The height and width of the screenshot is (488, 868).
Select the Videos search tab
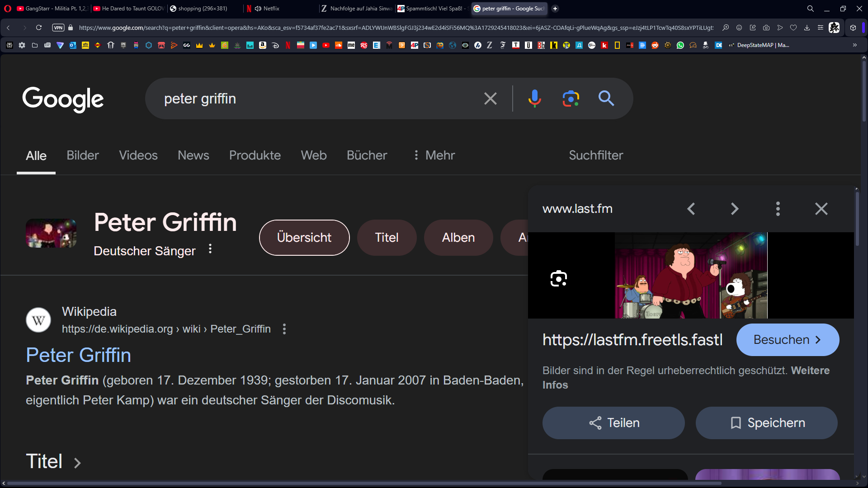tap(138, 155)
